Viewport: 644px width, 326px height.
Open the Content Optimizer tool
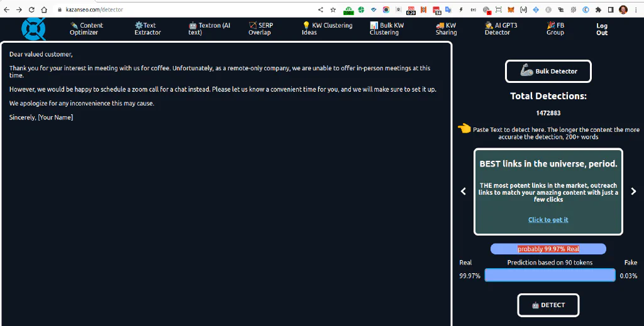[86, 29]
